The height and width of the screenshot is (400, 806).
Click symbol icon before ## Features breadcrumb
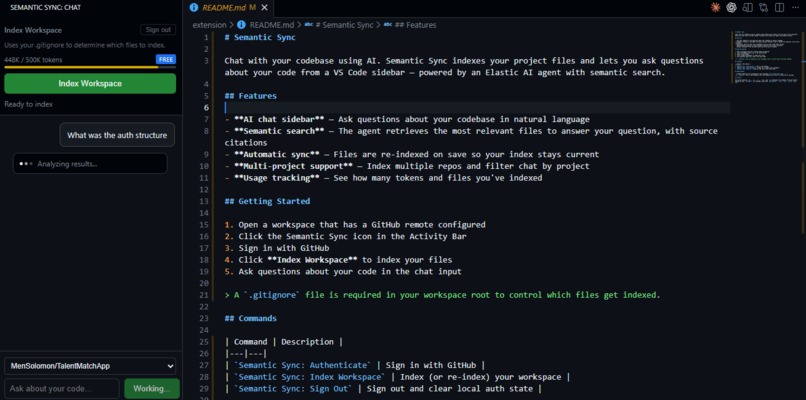[x=388, y=25]
